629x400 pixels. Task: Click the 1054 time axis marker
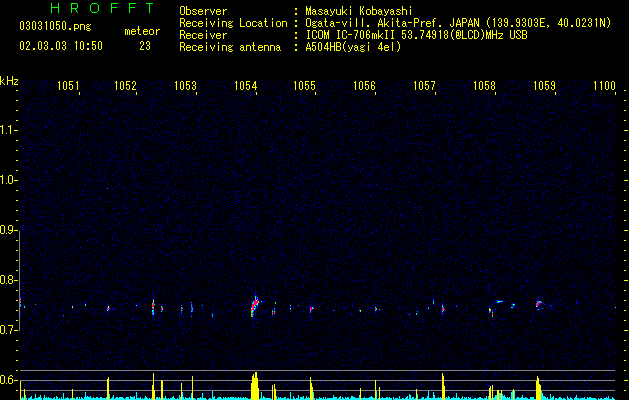click(x=245, y=86)
